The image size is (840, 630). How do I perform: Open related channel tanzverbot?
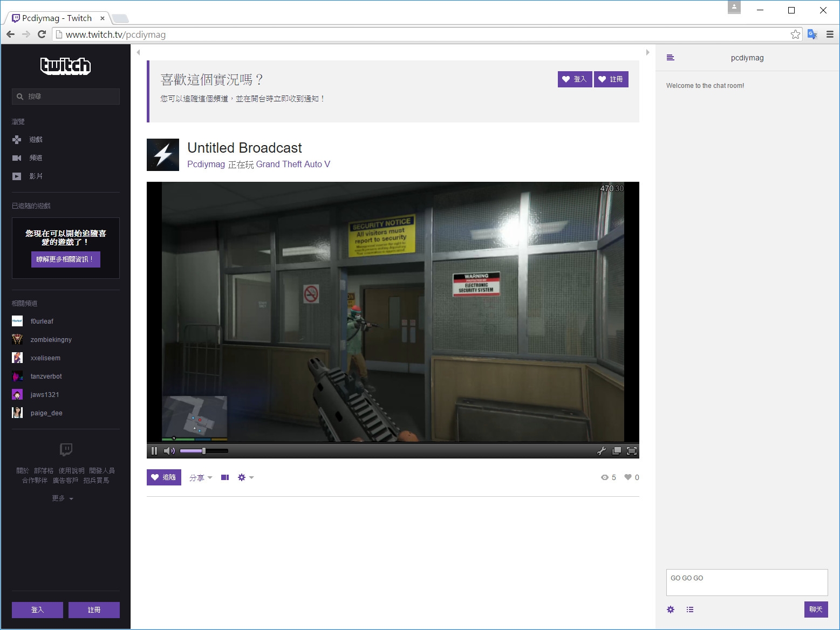pos(46,376)
